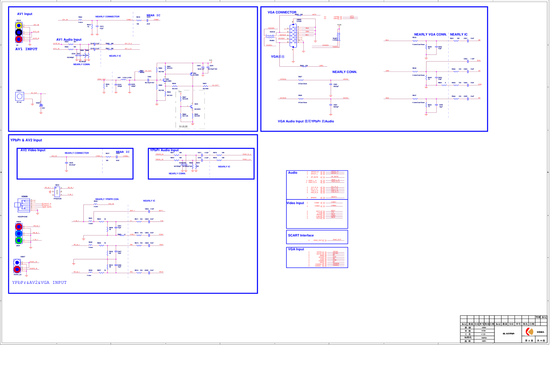Click the blue PB_IN_1 jack on YPbPr connector
Screen dimensions: 554x392
click(x=19, y=234)
